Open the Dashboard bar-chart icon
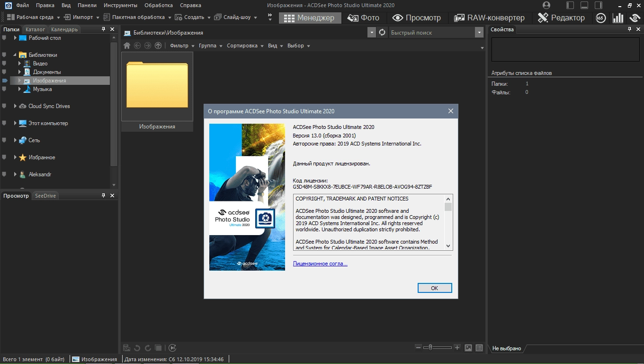Screen dimensions: 644x364 point(618,18)
